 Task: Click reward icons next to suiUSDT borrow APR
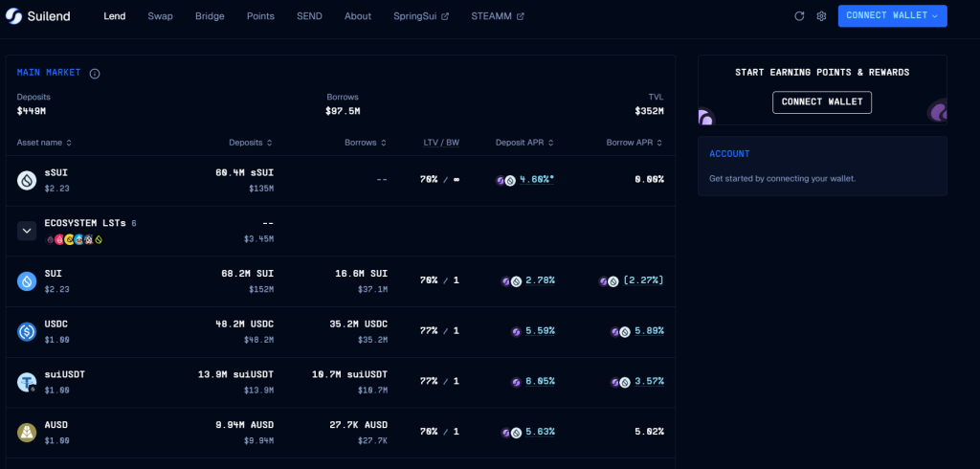click(x=620, y=382)
